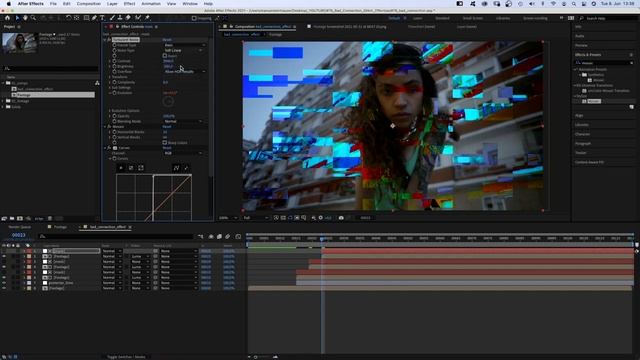Click Reset link for Curves effect

[167, 148]
